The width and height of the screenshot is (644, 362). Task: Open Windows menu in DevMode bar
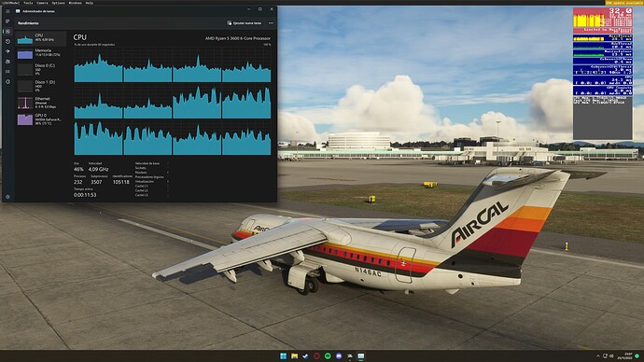(75, 3)
